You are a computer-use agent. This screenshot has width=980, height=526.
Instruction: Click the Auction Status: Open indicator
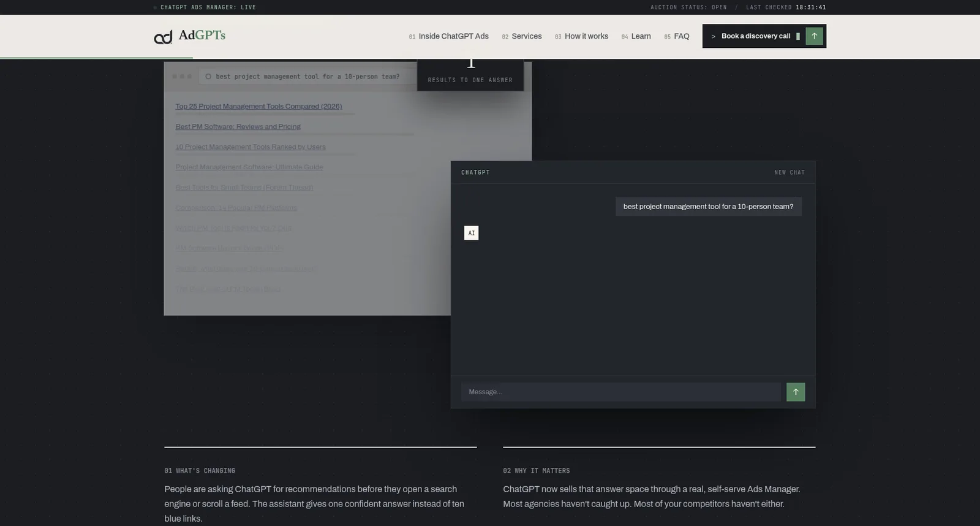tap(689, 7)
